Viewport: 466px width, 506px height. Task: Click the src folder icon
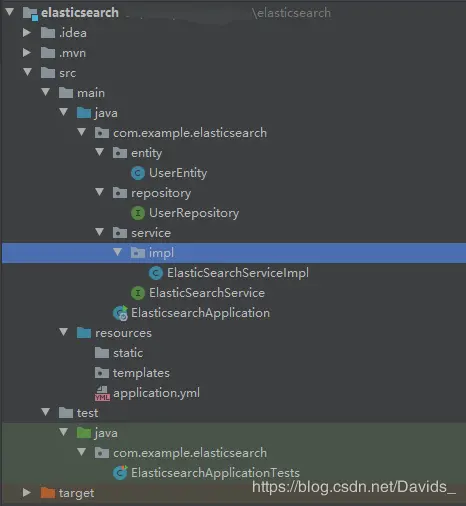48,73
